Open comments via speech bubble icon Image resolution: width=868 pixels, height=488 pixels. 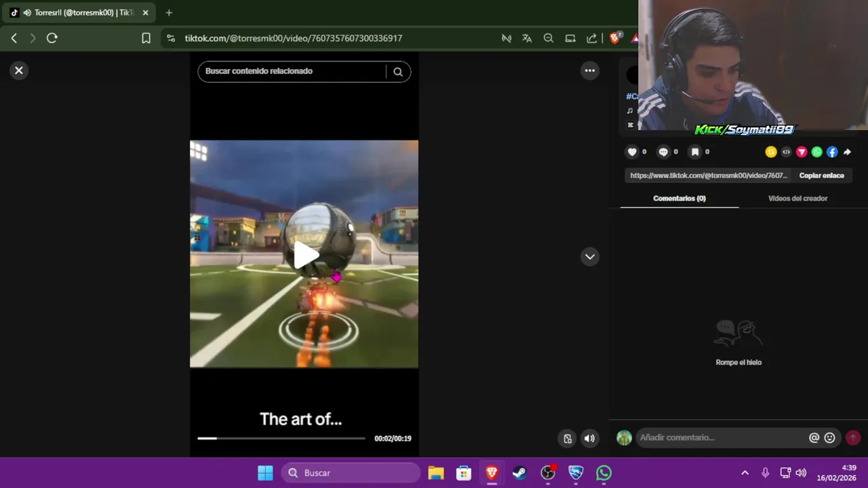click(663, 152)
